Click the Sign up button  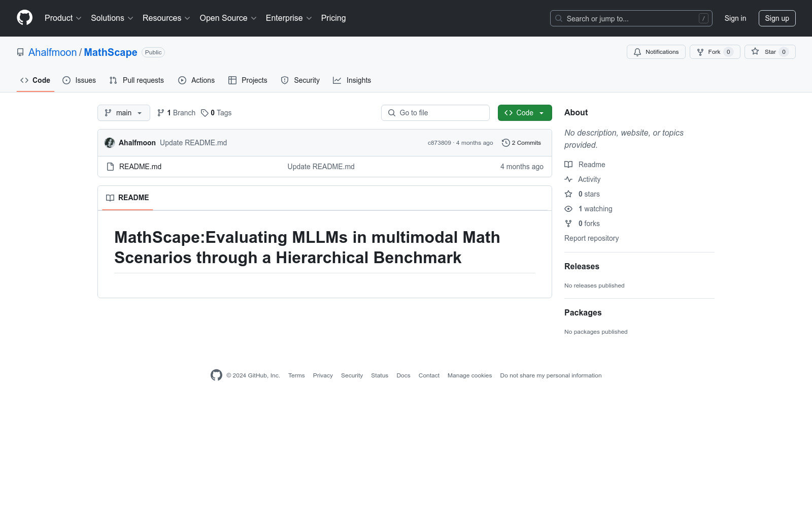point(776,18)
